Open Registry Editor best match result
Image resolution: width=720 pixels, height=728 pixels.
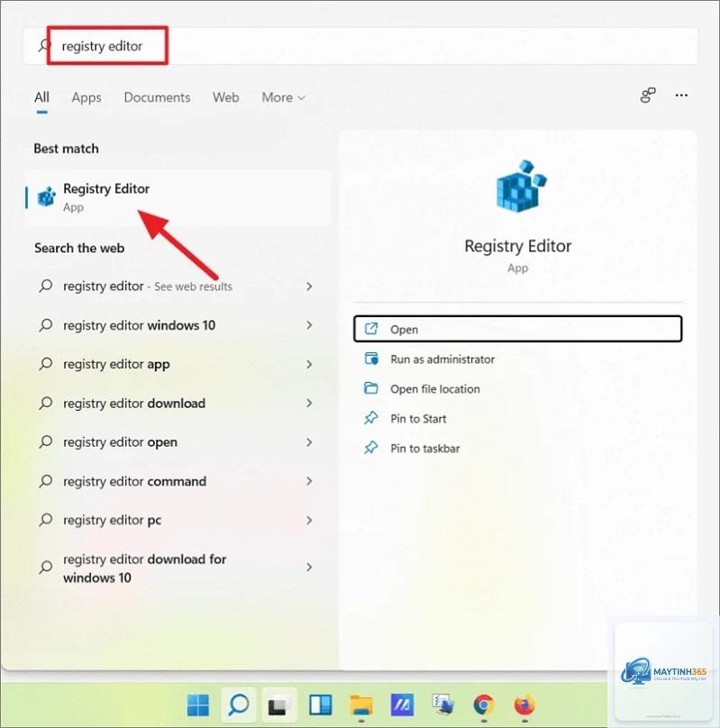(x=178, y=197)
